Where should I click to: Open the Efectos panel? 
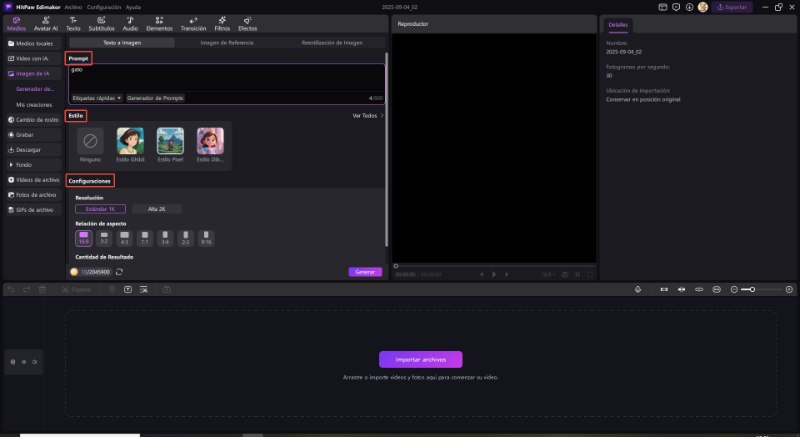pos(247,24)
